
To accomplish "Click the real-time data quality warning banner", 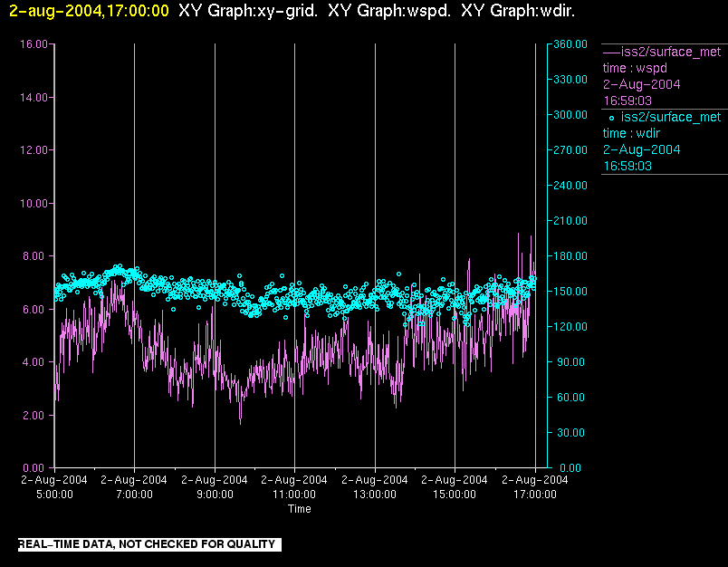I will point(148,544).
